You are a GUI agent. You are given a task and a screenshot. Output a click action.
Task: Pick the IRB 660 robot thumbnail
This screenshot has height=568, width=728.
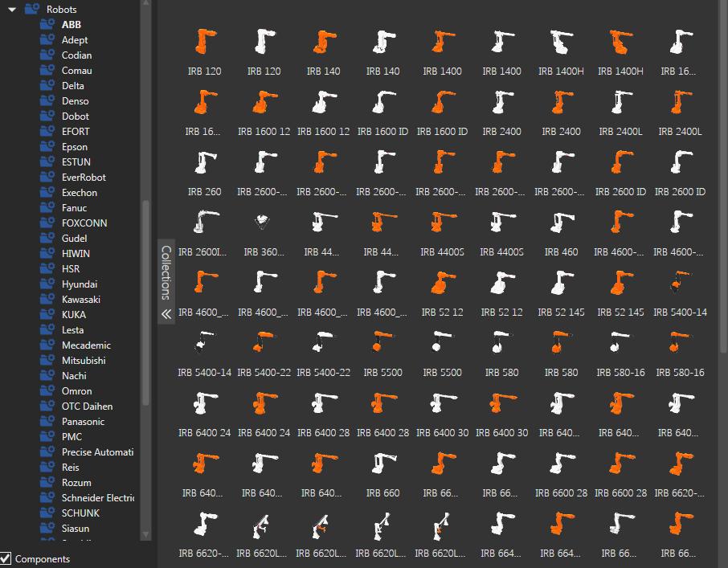(x=383, y=464)
